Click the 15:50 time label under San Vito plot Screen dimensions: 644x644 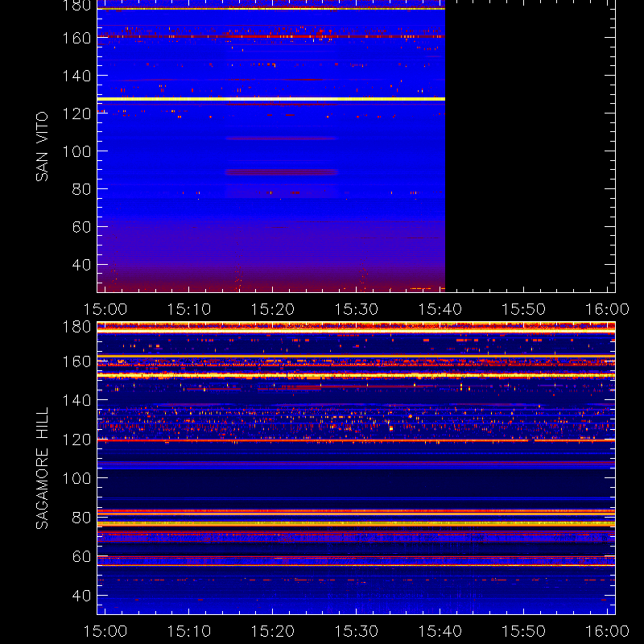coord(524,309)
